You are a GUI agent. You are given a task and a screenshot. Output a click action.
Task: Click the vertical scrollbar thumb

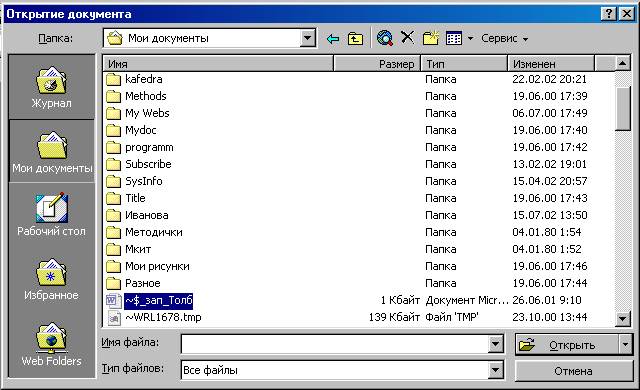(x=622, y=109)
